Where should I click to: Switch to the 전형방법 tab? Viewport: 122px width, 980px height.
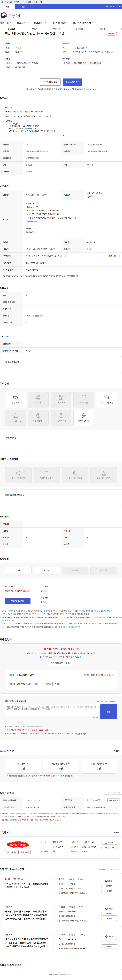tap(102, 29)
